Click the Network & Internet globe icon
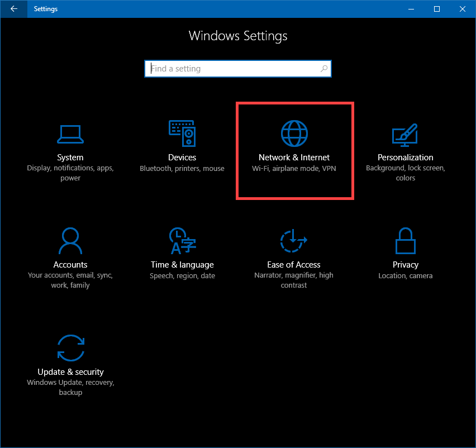Viewport: 476px width, 448px height. [x=294, y=134]
